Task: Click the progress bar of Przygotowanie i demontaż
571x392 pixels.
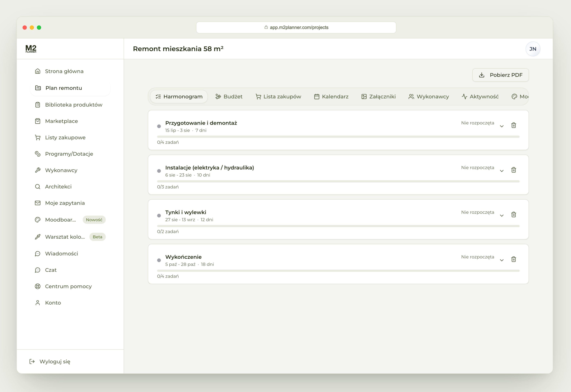Action: [338, 137]
